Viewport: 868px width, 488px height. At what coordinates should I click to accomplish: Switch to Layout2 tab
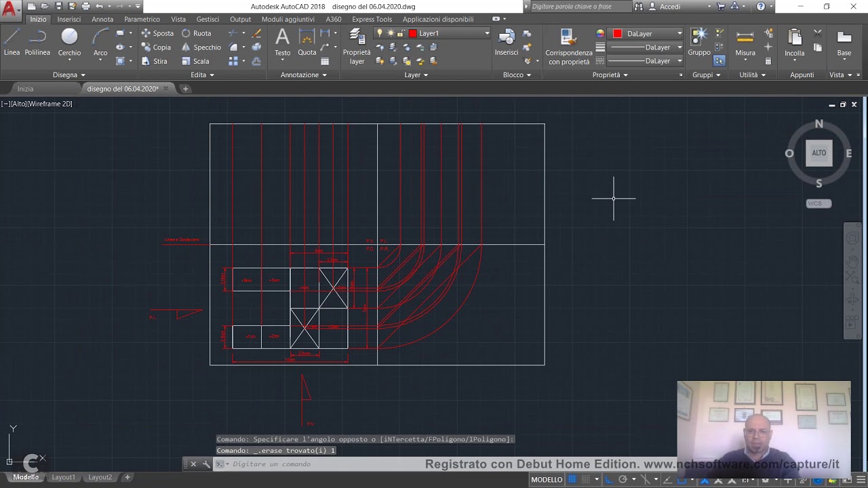[100, 477]
